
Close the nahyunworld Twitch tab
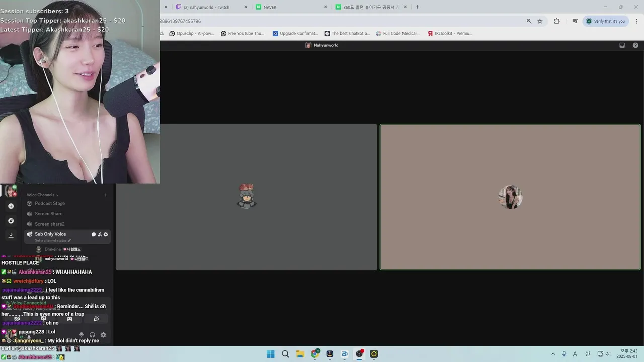tap(246, 7)
